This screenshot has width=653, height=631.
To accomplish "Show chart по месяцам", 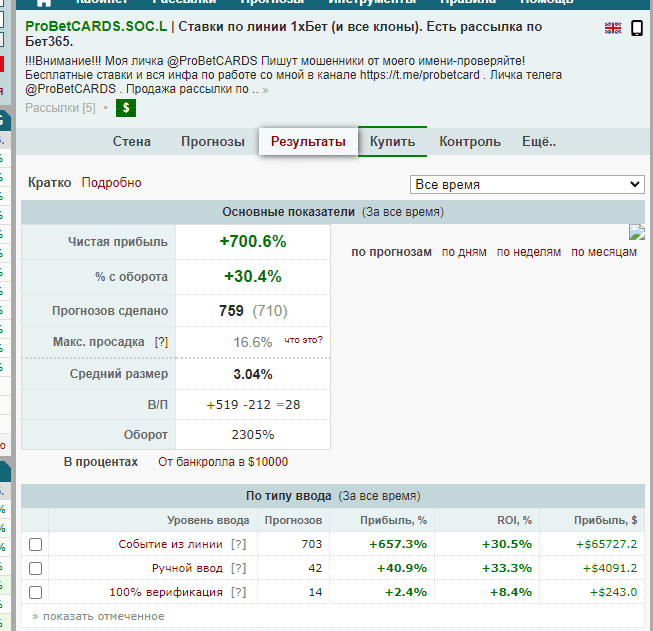I will click(604, 252).
